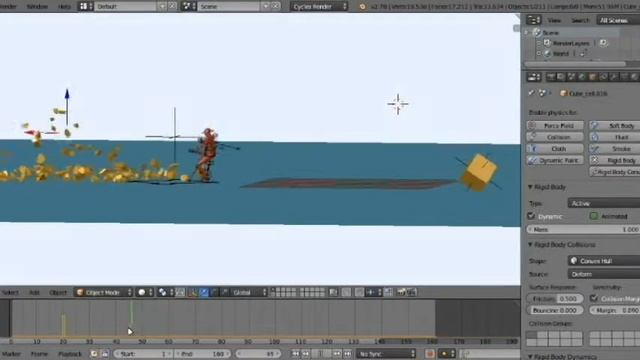Toggle the Animated checkbox

pyautogui.click(x=594, y=216)
